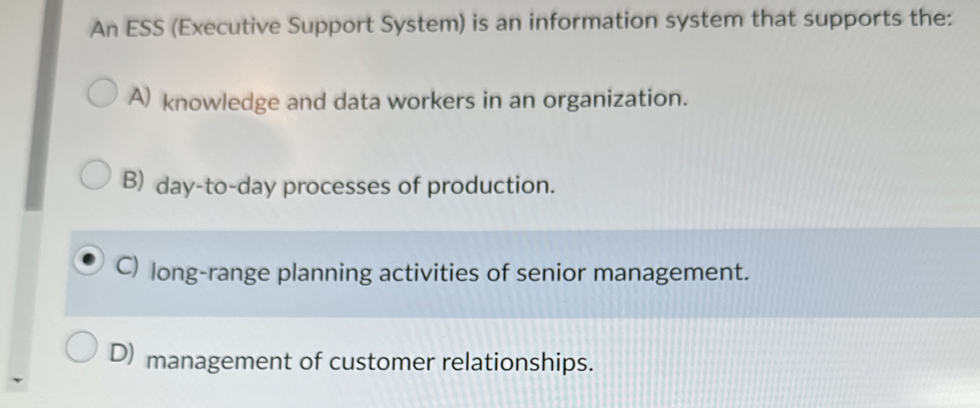Select radio button for option B
The width and height of the screenshot is (980, 408).
pos(97,175)
